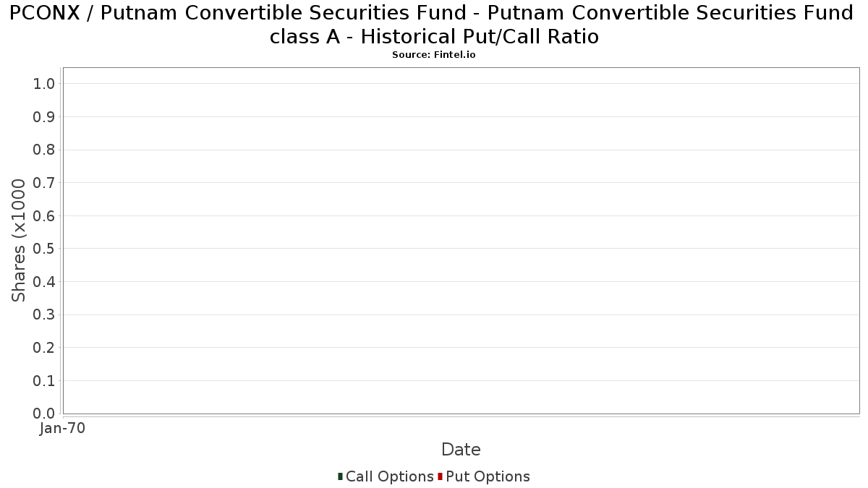Image resolution: width=868 pixels, height=488 pixels.
Task: Click the green Call Options legend swatch
Action: point(340,476)
